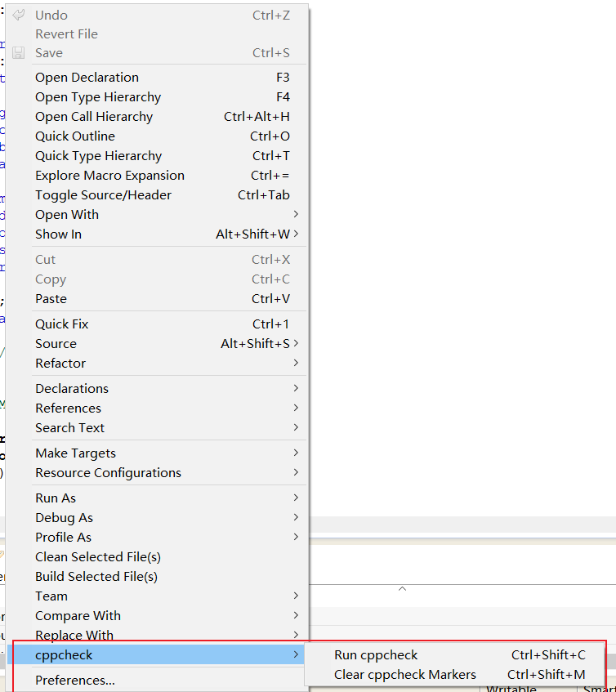Click Build Selected File(s)
The height and width of the screenshot is (692, 616).
tap(157, 576)
